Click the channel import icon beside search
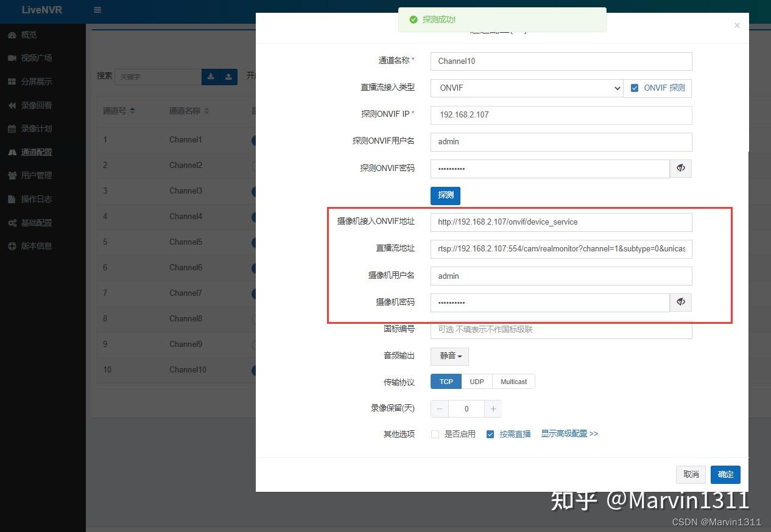 point(228,77)
